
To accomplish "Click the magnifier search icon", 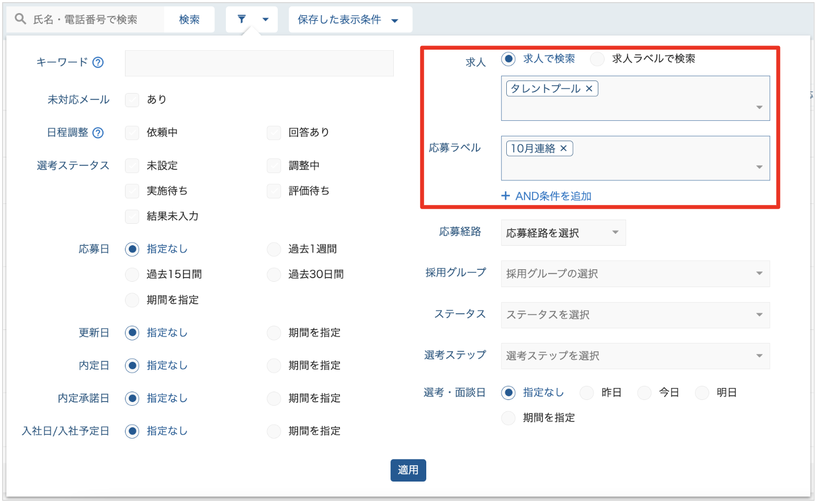I will click(x=20, y=19).
